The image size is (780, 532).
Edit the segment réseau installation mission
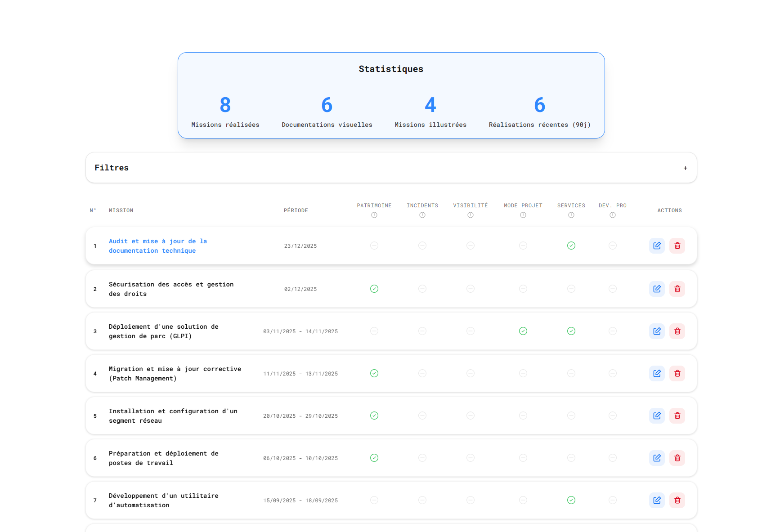coord(657,416)
